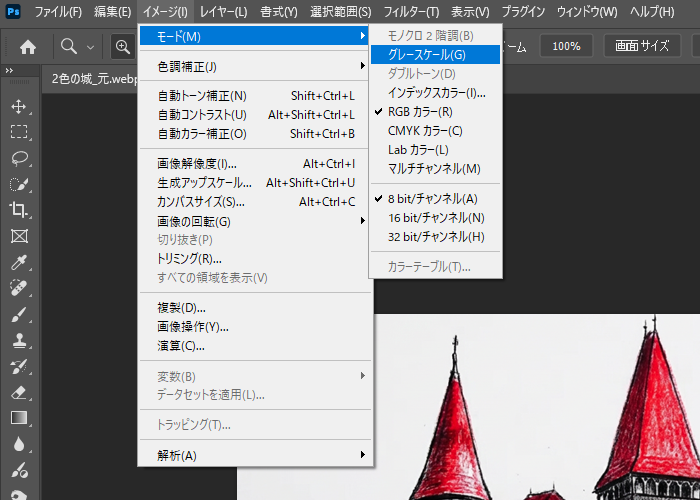Select the Lasso tool

click(x=18, y=158)
